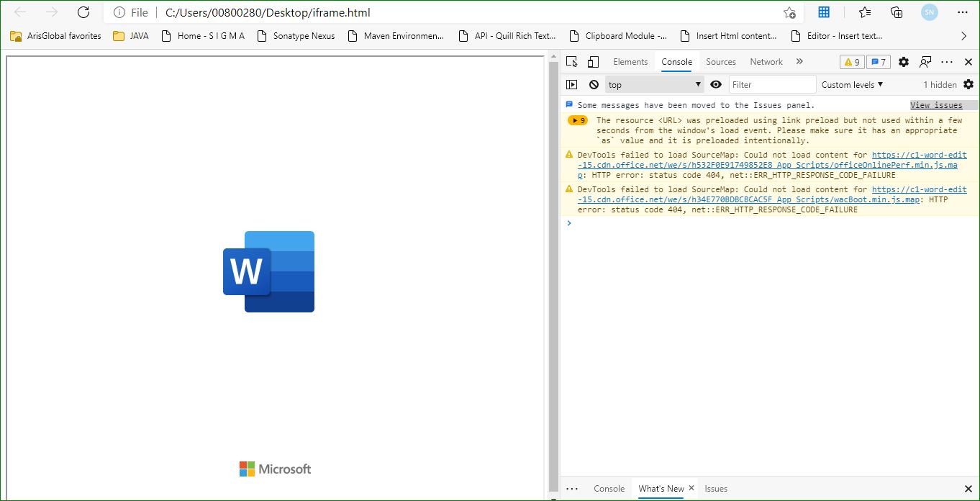Image resolution: width=980 pixels, height=501 pixels.
Task: Open the blue grid extension icon
Action: coord(824,12)
